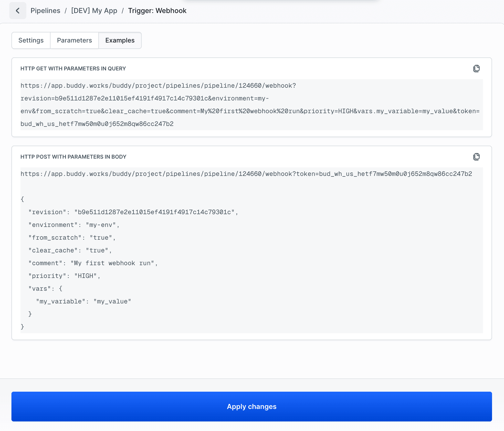Click the from_scratch field in body
This screenshot has width=504, height=431.
[72, 237]
